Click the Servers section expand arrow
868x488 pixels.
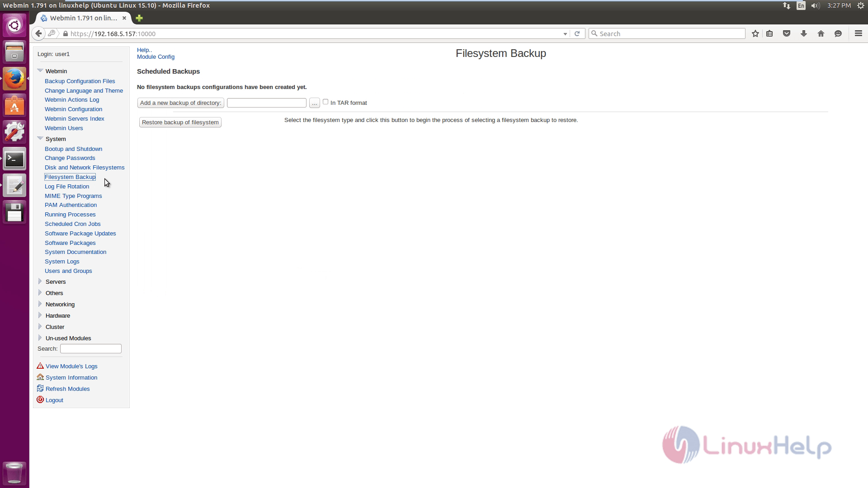pos(40,281)
